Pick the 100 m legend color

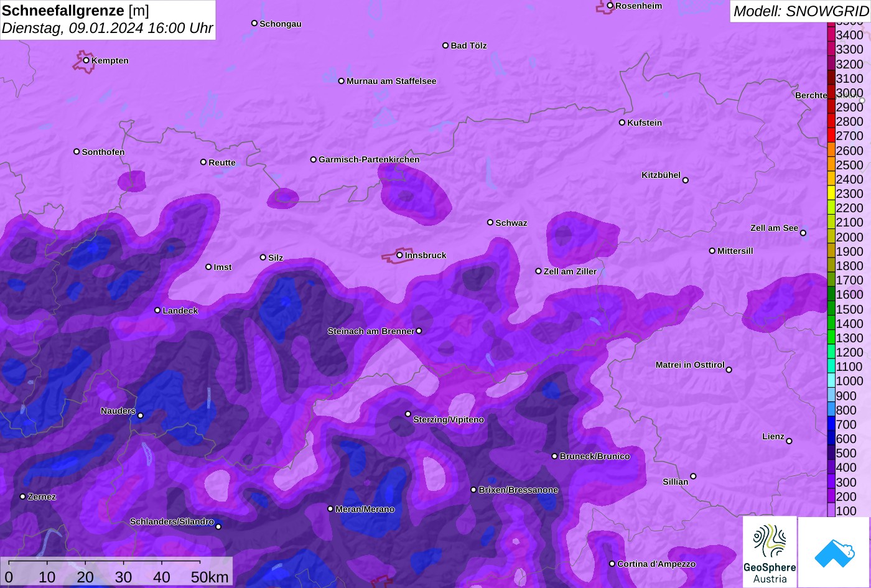coord(831,510)
